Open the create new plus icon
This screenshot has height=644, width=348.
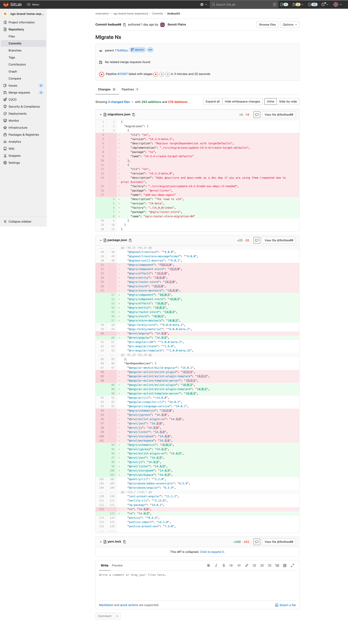203,4
